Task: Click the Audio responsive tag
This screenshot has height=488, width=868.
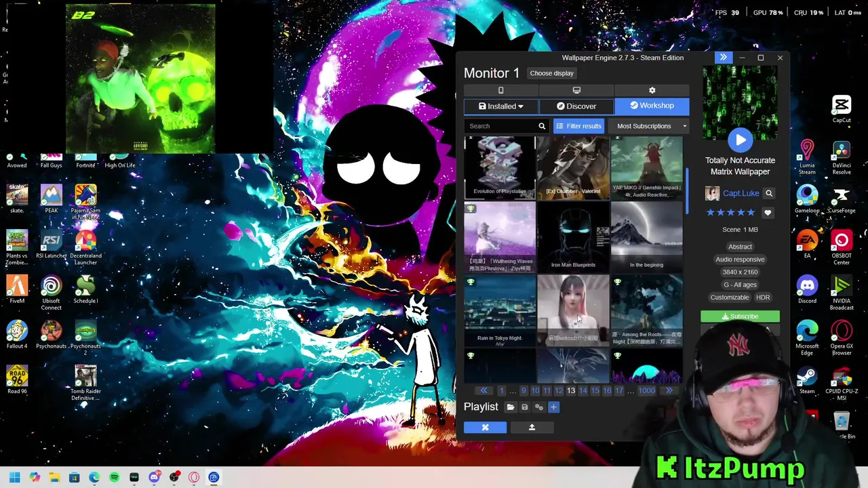Action: tap(740, 260)
